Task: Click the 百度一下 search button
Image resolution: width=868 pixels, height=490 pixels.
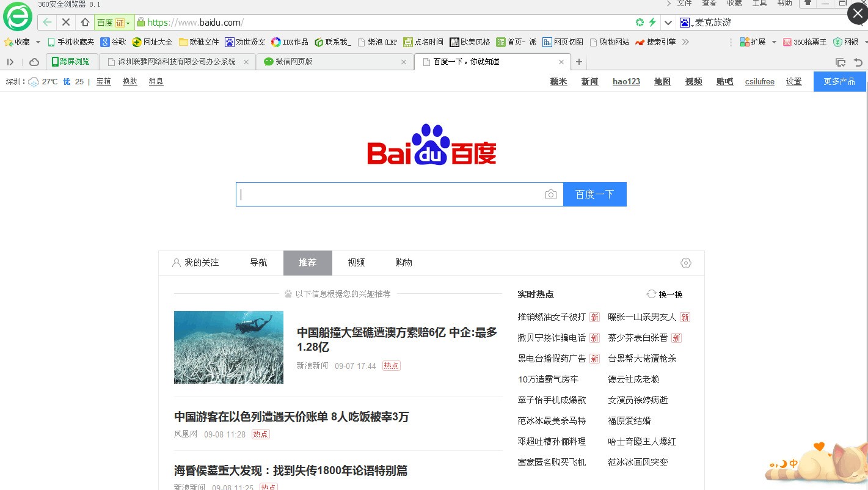Action: point(595,194)
